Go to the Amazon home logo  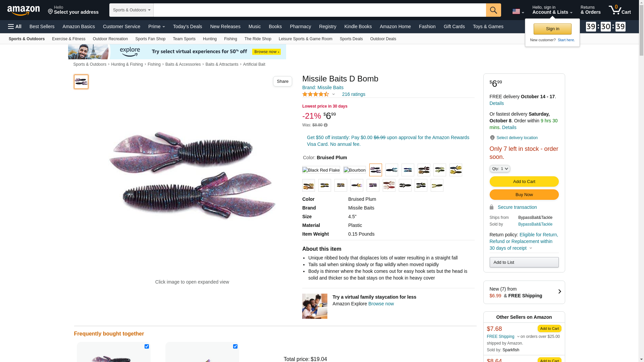pyautogui.click(x=23, y=11)
